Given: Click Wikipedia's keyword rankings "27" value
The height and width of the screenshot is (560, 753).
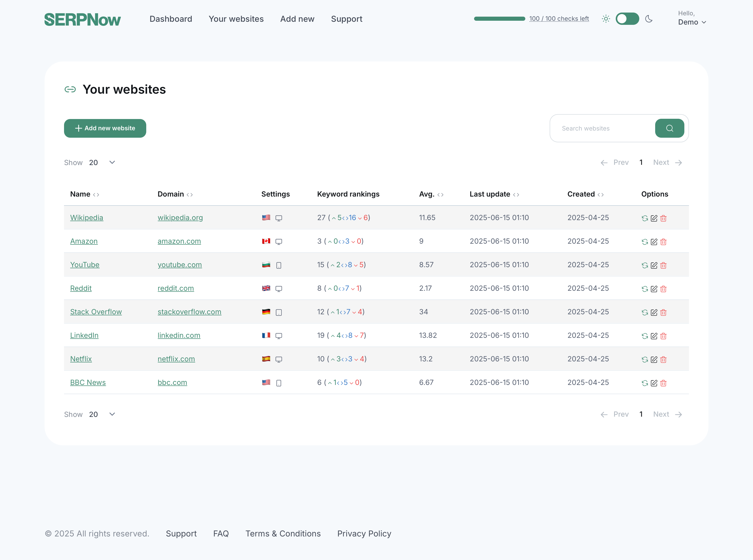Looking at the screenshot, I should tap(321, 218).
